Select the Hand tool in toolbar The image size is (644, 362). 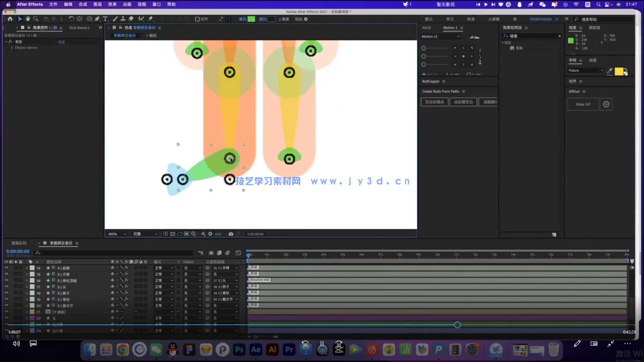(x=28, y=19)
